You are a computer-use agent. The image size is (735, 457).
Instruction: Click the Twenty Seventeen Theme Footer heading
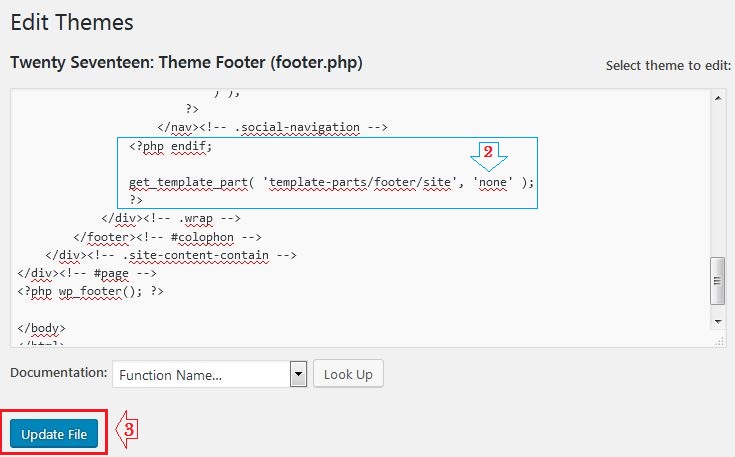(186, 62)
